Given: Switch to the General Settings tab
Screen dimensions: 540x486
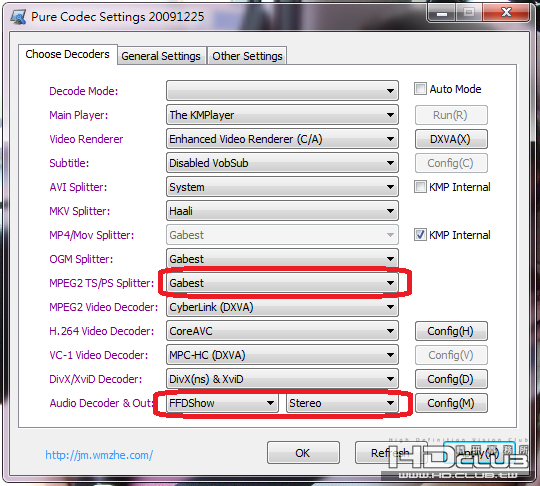Looking at the screenshot, I should click(x=161, y=56).
